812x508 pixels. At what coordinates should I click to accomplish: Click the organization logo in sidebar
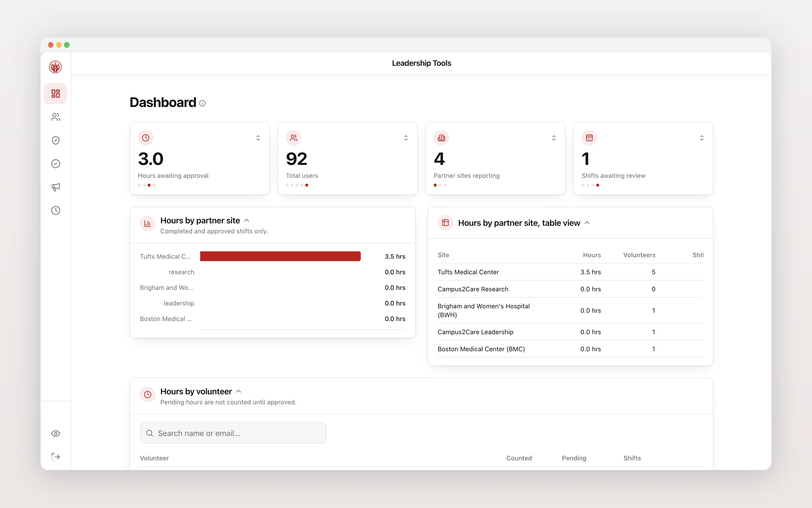55,67
